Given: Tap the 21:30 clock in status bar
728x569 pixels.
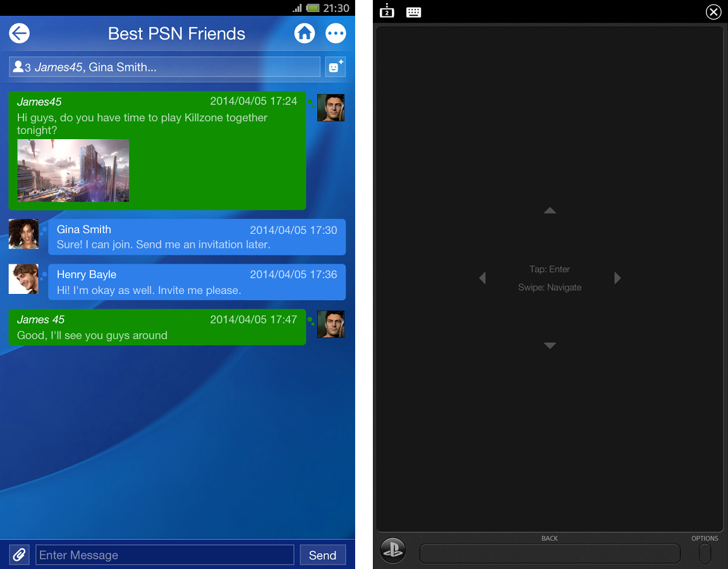Looking at the screenshot, I should tap(336, 8).
